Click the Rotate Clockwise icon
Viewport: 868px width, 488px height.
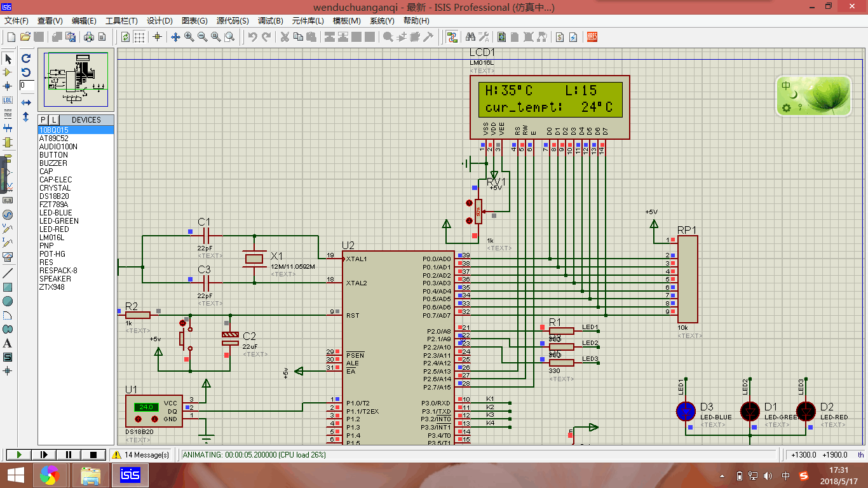[x=26, y=58]
